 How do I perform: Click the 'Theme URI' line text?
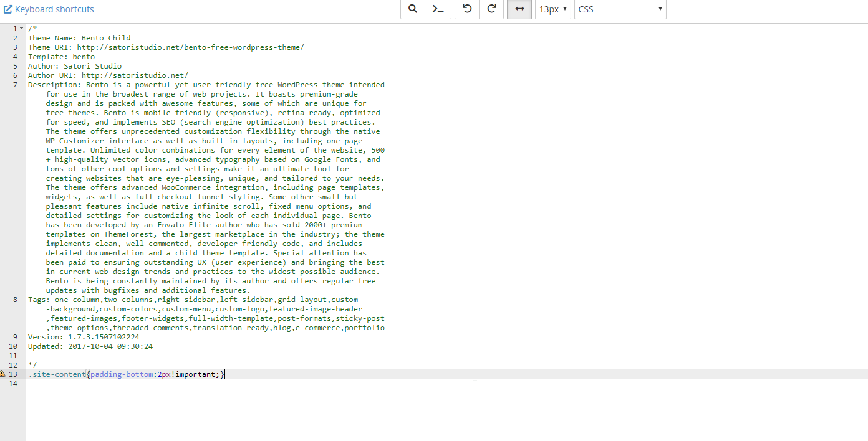(x=166, y=47)
